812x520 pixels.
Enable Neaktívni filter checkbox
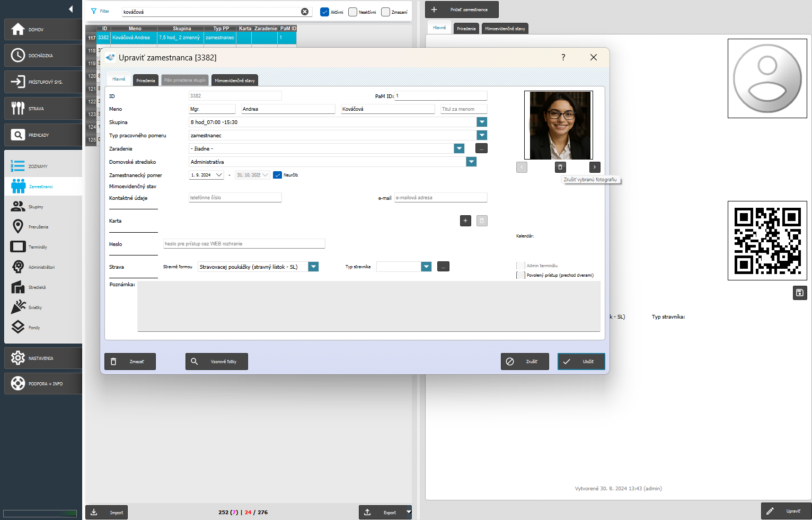[352, 12]
